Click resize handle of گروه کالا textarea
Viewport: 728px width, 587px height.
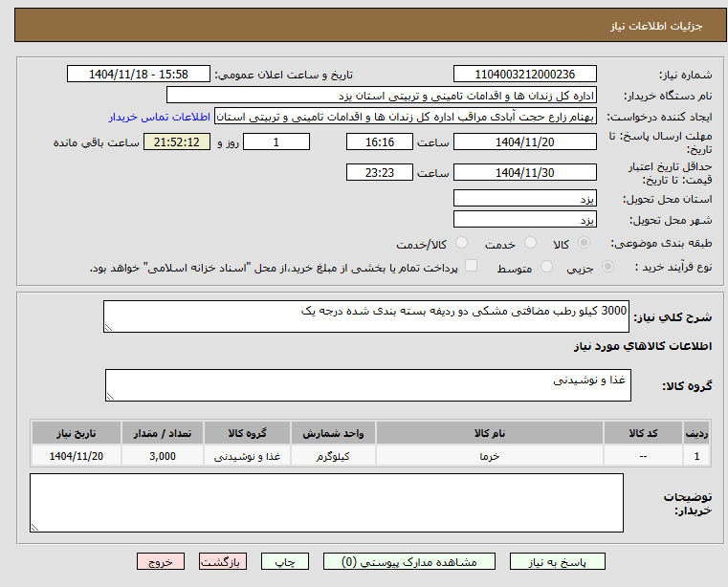pyautogui.click(x=110, y=397)
